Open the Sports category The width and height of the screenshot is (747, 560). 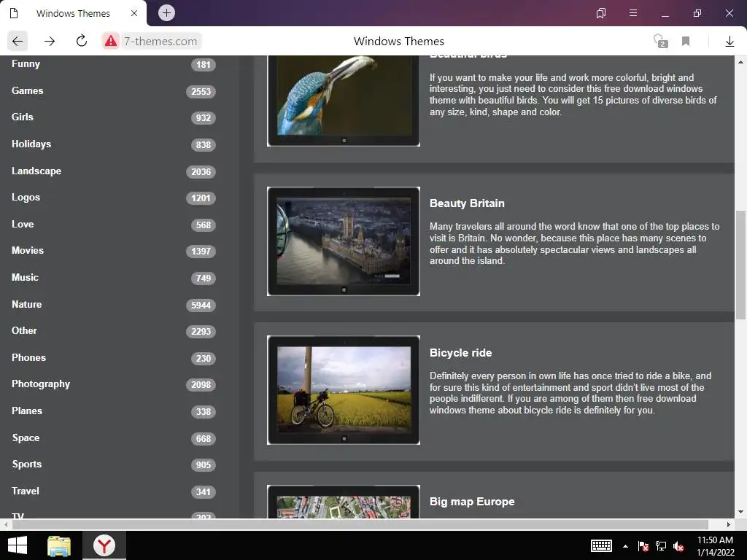click(x=27, y=464)
